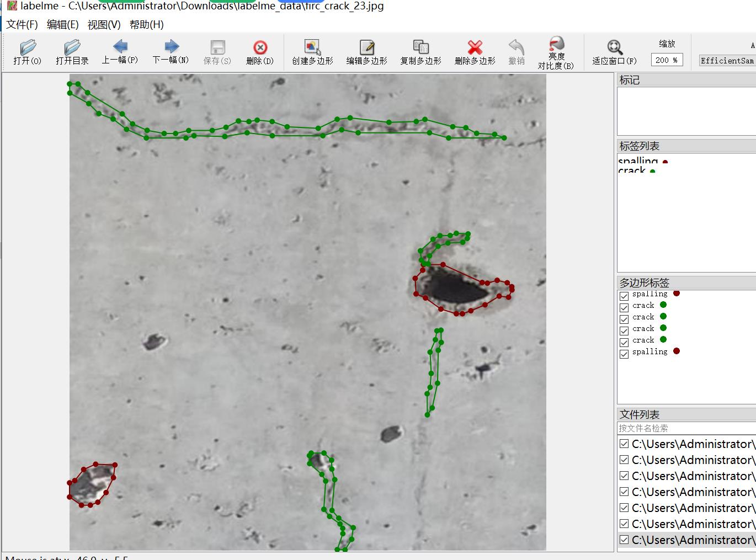
Task: Toggle the last file list checkbox
Action: click(624, 540)
